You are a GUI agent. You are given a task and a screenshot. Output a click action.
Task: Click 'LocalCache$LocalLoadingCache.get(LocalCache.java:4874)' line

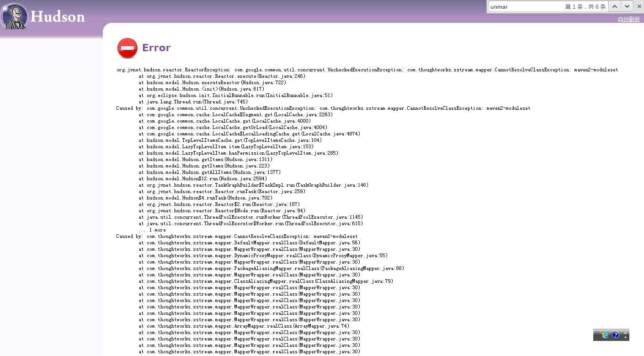(x=250, y=134)
